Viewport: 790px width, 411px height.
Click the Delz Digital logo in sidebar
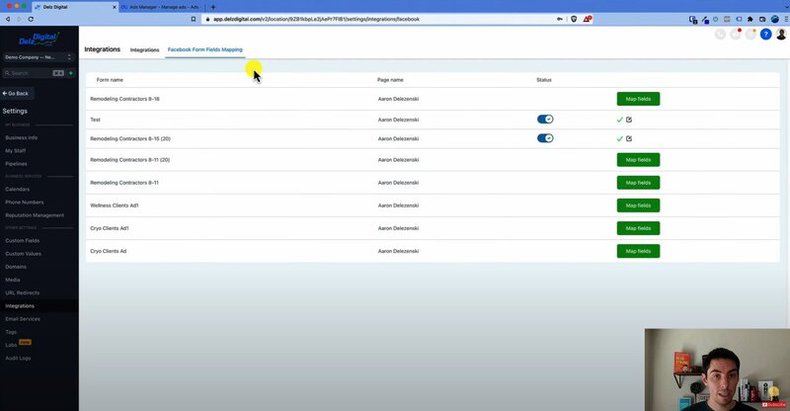39,39
